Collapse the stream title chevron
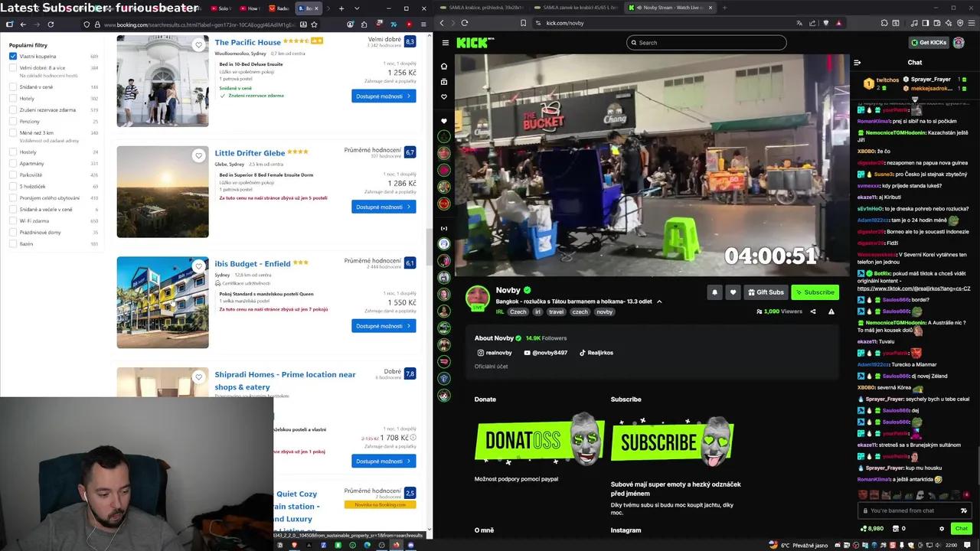The width and height of the screenshot is (980, 551). pyautogui.click(x=659, y=302)
